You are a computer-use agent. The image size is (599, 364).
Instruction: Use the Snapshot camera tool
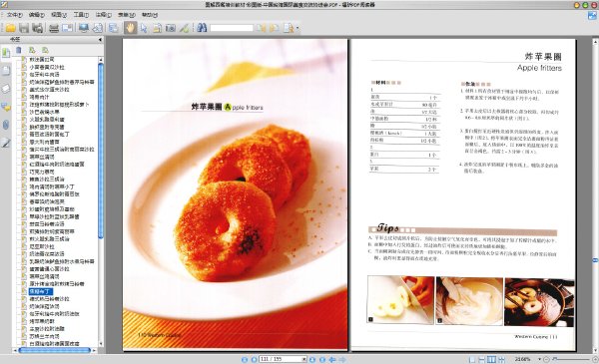pos(171,28)
